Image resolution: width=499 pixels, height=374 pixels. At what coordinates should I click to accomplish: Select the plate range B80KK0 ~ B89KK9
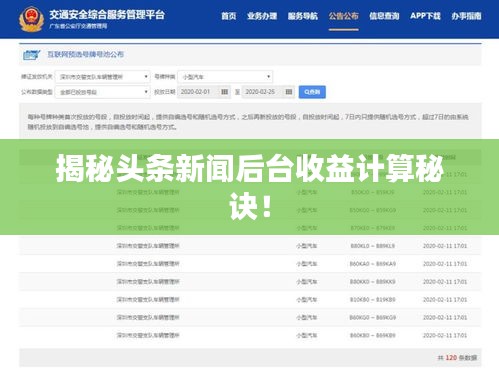372,282
